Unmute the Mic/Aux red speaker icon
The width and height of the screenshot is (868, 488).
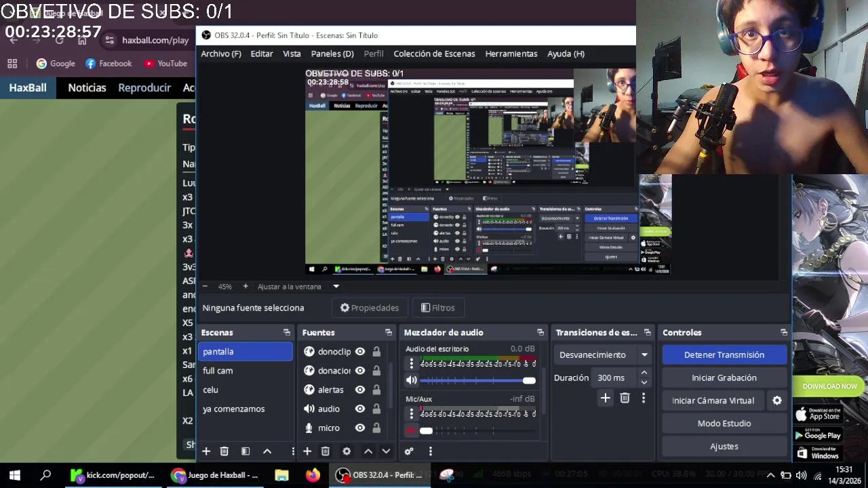click(x=412, y=430)
